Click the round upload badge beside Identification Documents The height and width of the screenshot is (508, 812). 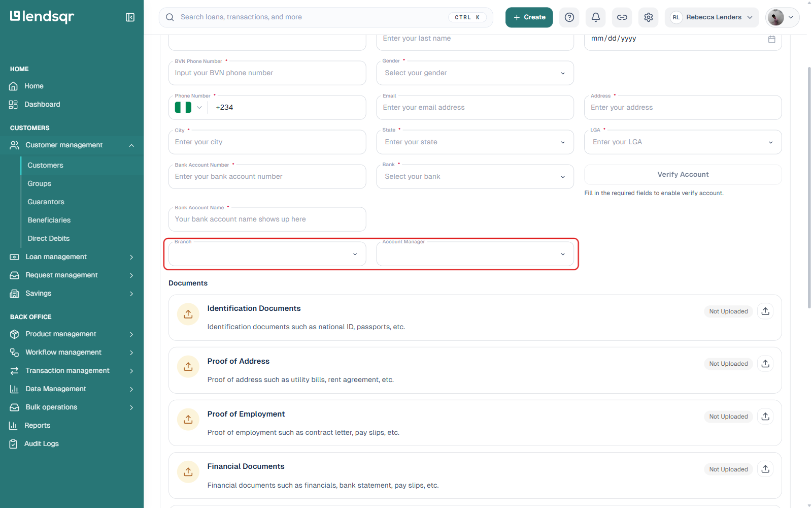[x=188, y=314]
